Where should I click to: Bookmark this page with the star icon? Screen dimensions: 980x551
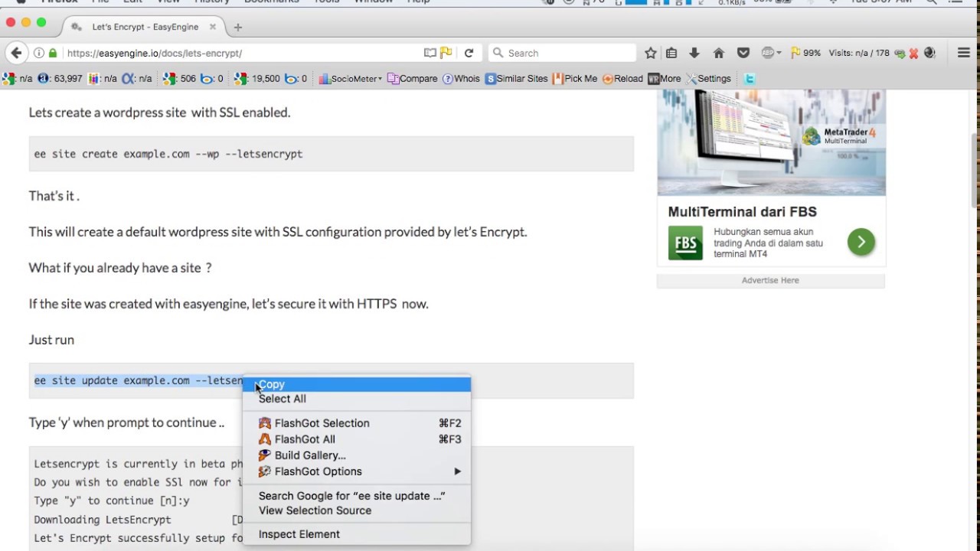[x=650, y=53]
